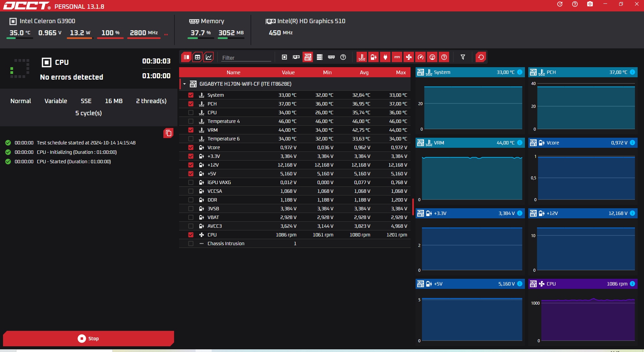Toggle the fan sensor type filter

pyautogui.click(x=409, y=57)
